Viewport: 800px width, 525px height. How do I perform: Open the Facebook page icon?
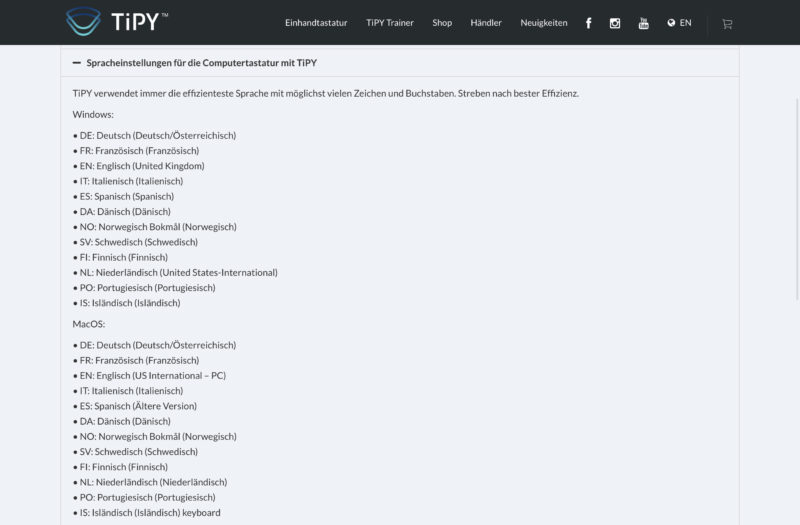588,23
